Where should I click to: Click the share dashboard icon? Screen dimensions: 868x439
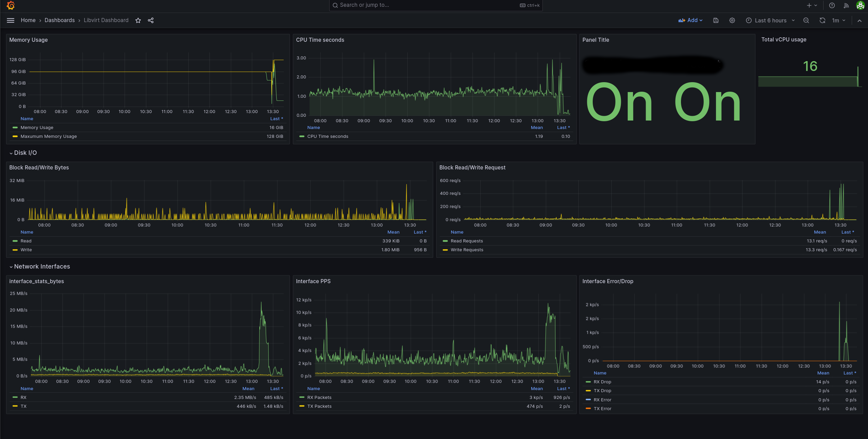(x=151, y=20)
